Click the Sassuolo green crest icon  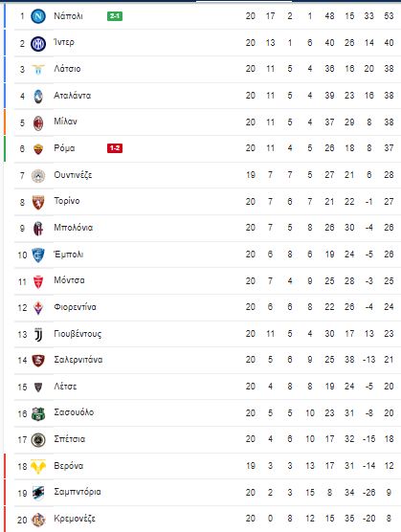38,414
